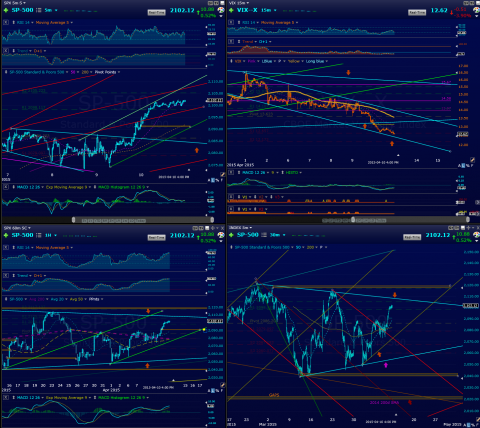Click pencil draw icon on 5m price pane
Viewport: 480px width, 428px height.
222,175
